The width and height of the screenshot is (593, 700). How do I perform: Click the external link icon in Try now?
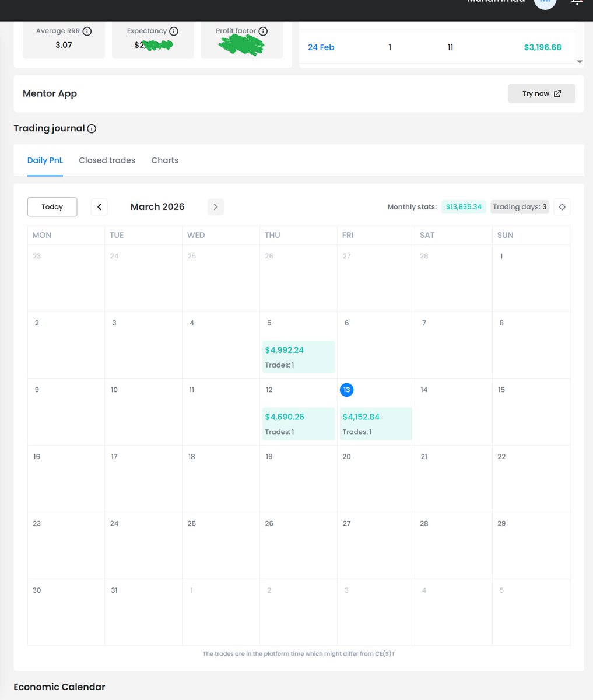(557, 93)
